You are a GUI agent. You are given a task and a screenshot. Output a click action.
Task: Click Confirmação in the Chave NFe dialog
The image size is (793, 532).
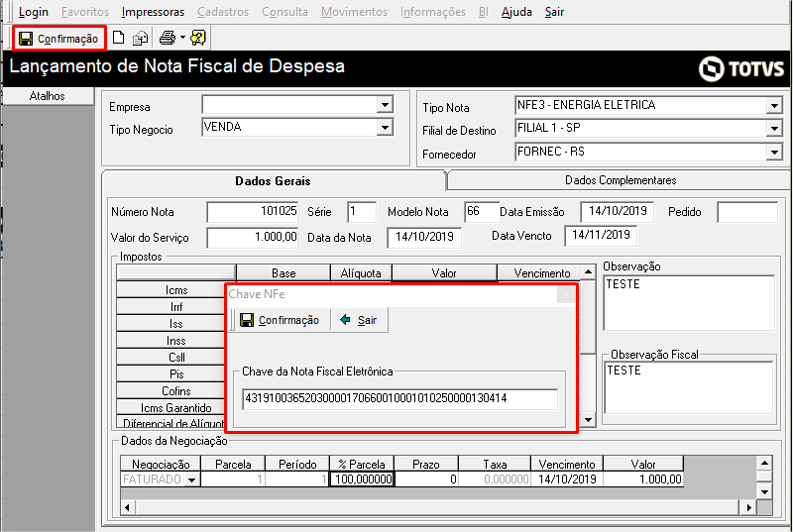(x=280, y=320)
